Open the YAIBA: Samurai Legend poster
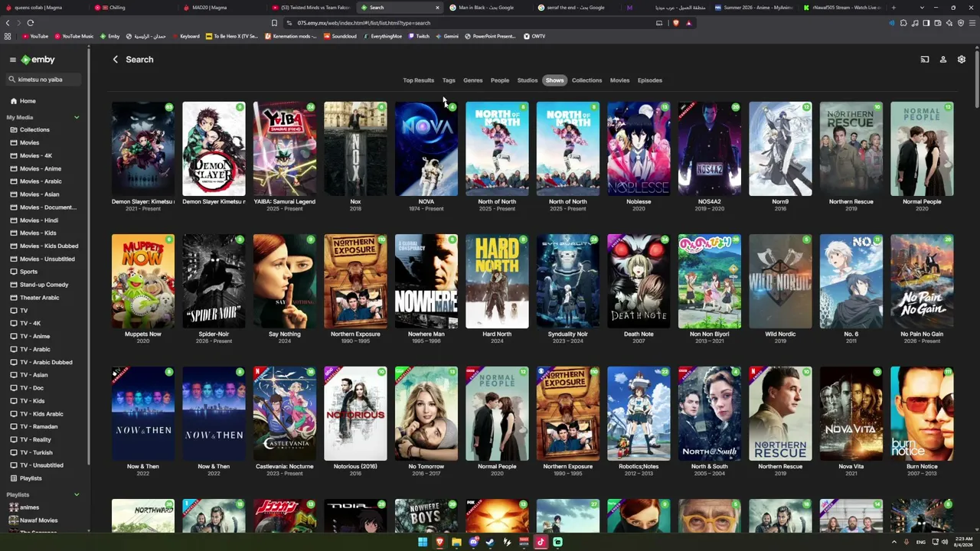The image size is (980, 551). pos(285,148)
